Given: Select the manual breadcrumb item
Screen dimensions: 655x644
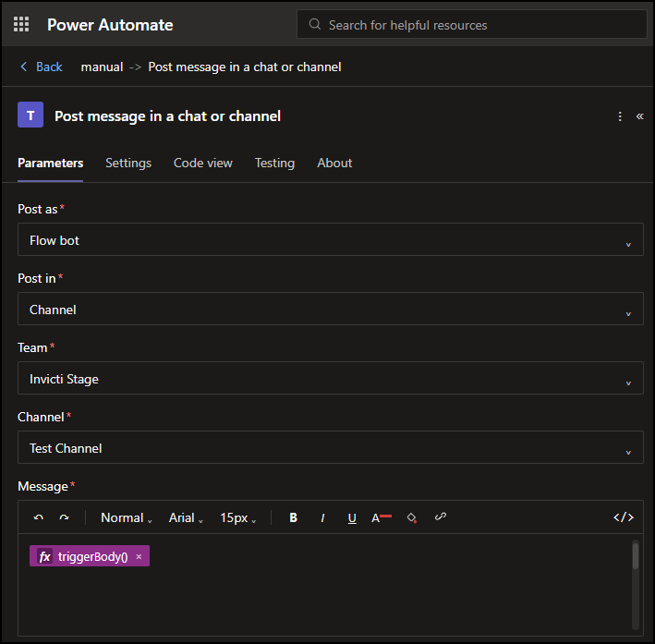Looking at the screenshot, I should click(102, 67).
